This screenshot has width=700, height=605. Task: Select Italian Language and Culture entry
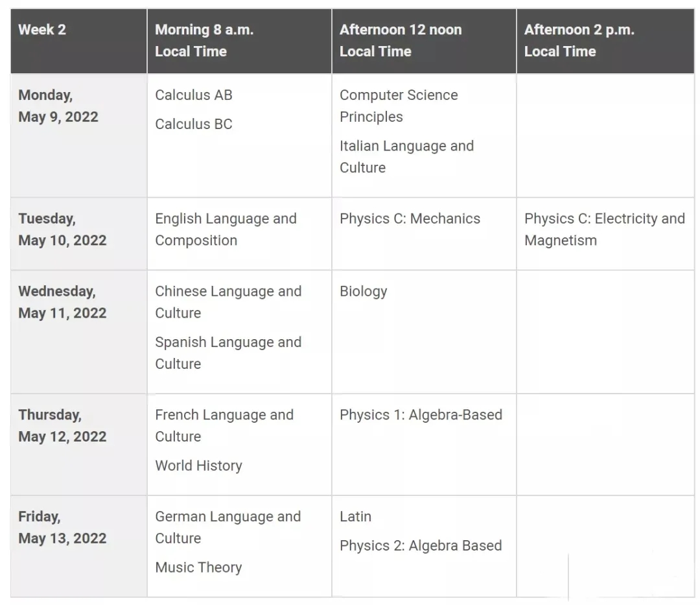406,157
